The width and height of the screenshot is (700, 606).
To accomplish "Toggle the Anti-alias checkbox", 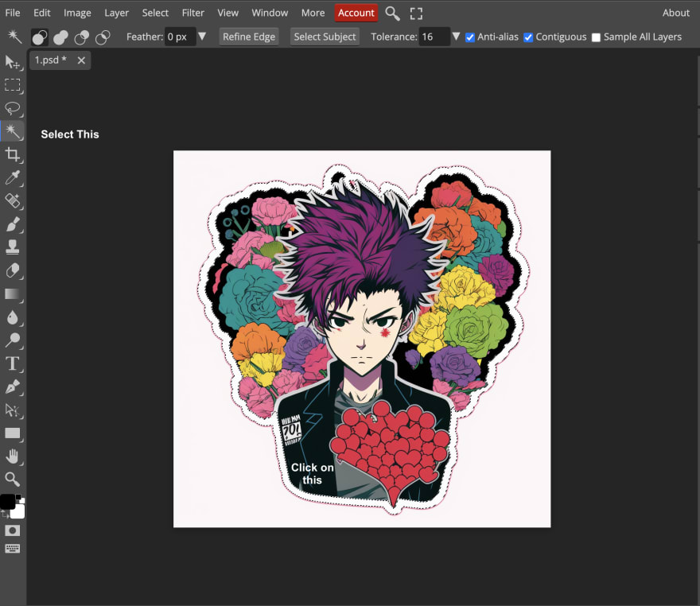I will click(x=470, y=37).
